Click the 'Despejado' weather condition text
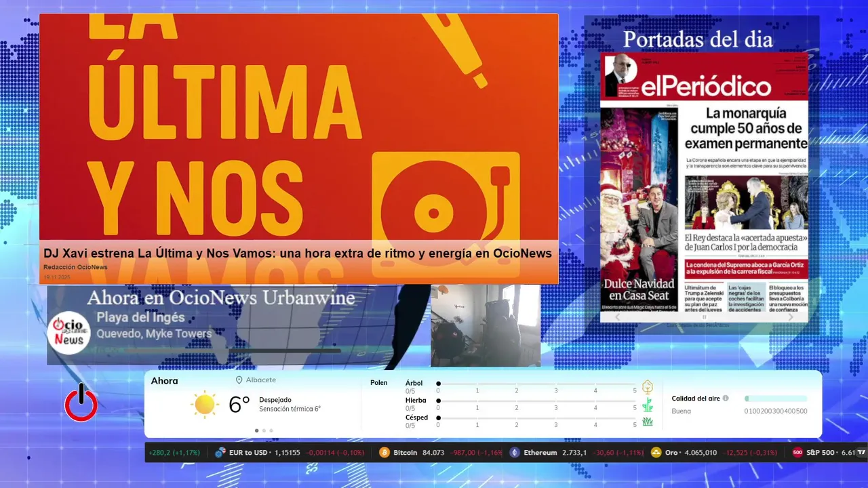868x488 pixels. [x=275, y=400]
